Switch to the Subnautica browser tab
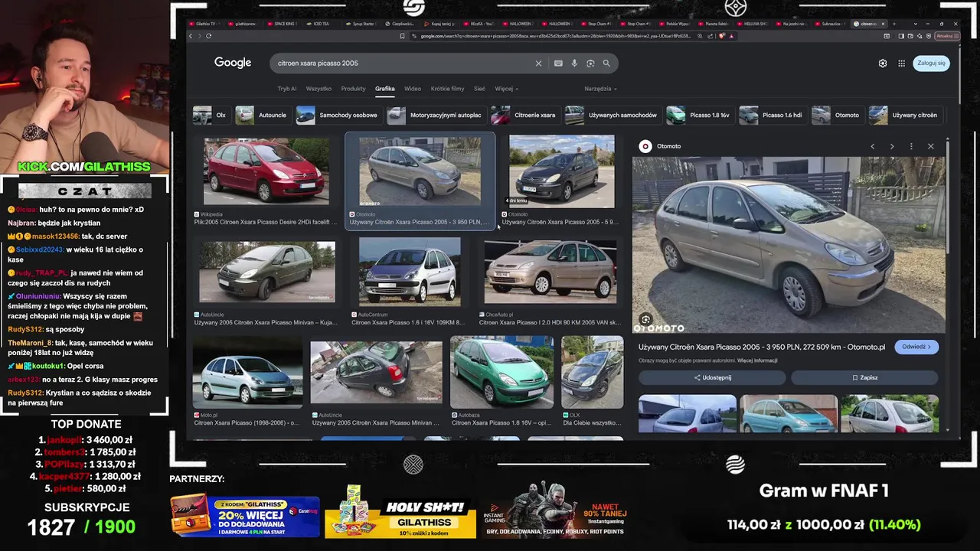This screenshot has height=551, width=980. tap(830, 24)
